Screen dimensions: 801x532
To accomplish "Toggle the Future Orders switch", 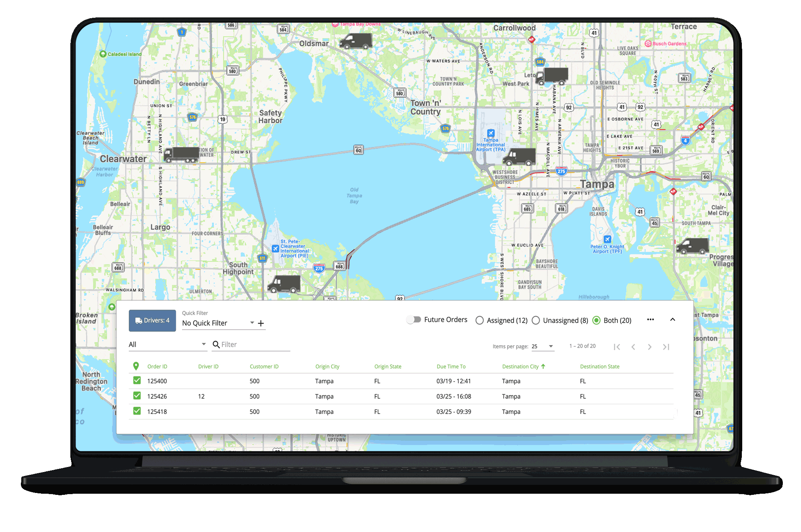I will 414,319.
